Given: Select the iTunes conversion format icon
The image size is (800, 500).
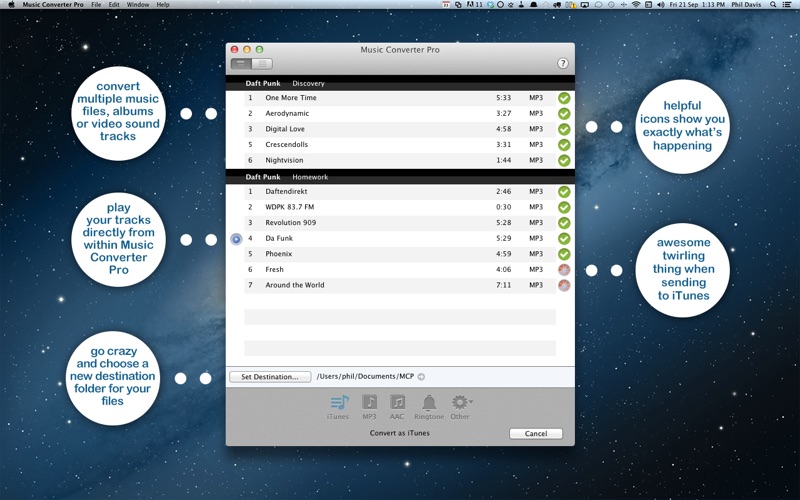Looking at the screenshot, I should tap(338, 403).
